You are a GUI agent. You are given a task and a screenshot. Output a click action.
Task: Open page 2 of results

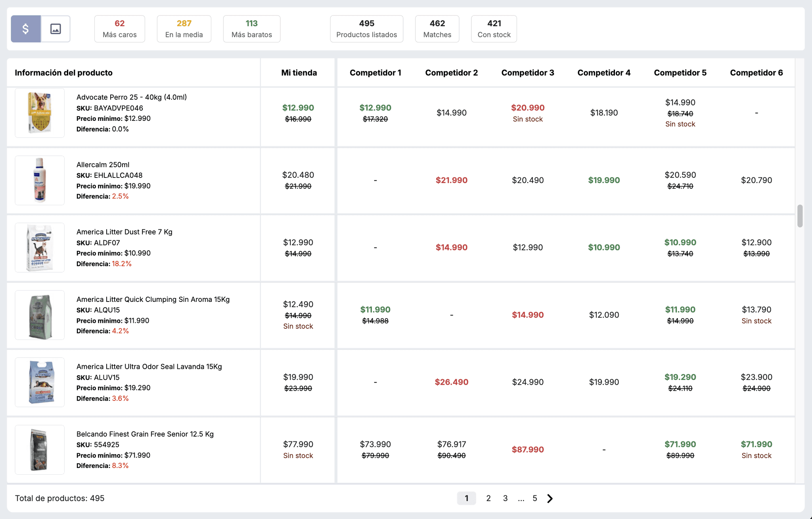pos(488,498)
